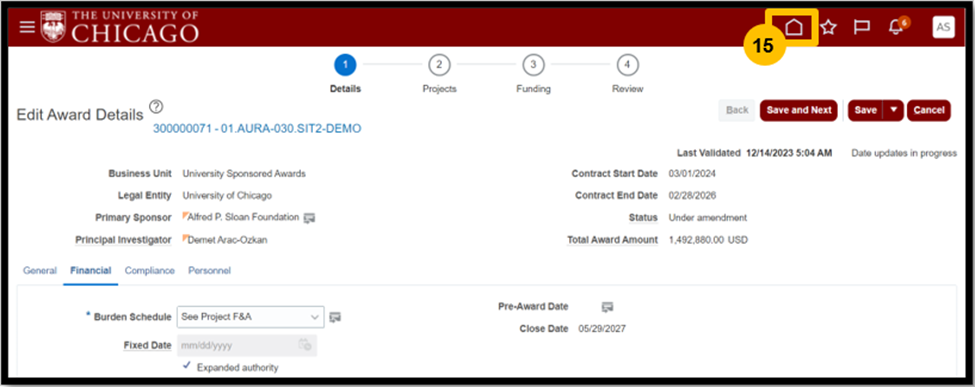Screen dimensions: 975x387
Task: Switch to the Compliance tab
Action: point(149,271)
